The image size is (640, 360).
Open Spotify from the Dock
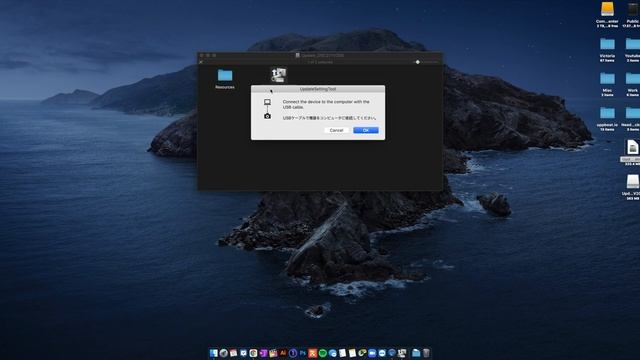click(322, 353)
